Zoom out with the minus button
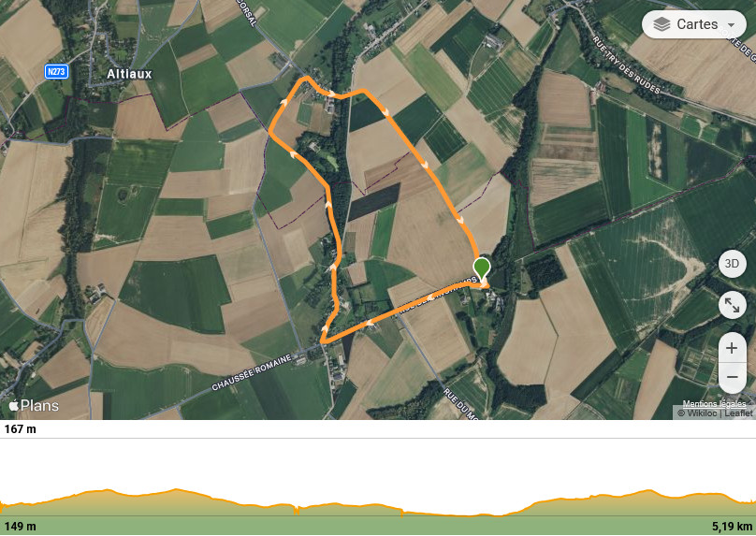The height and width of the screenshot is (536, 756). click(732, 377)
